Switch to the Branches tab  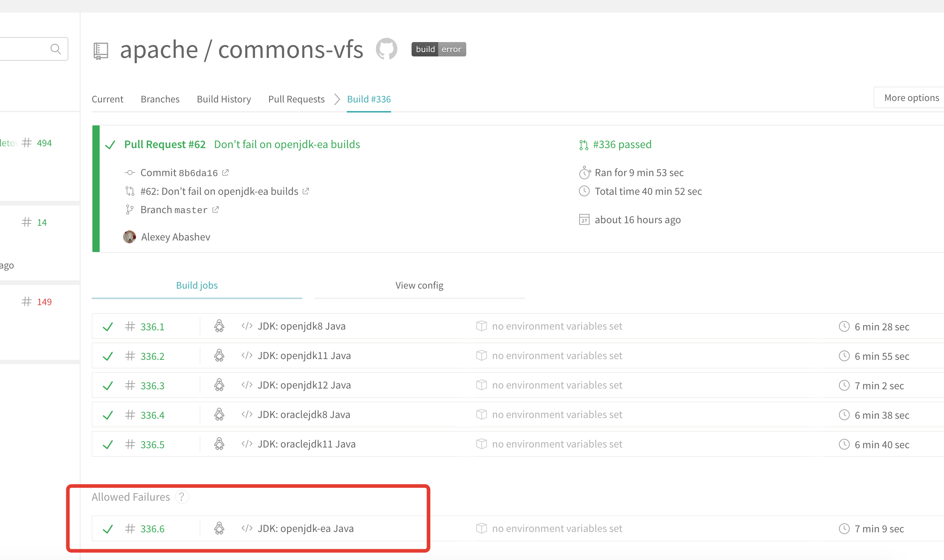point(160,99)
